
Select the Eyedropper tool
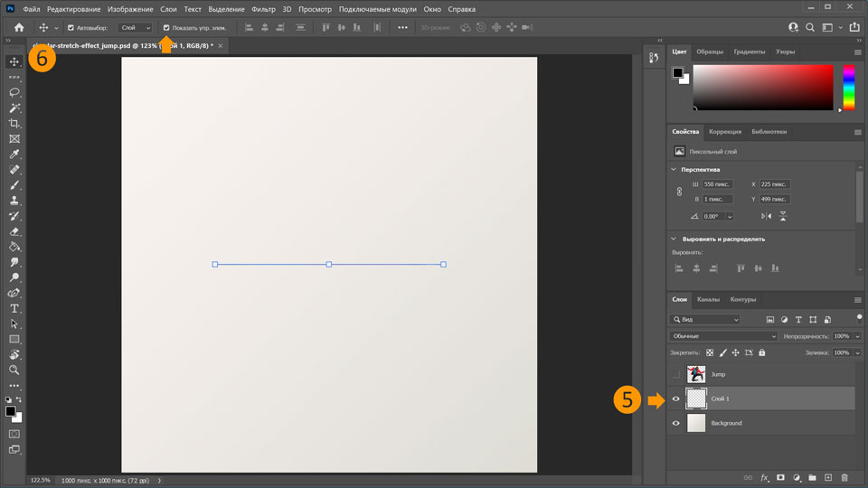tap(14, 154)
